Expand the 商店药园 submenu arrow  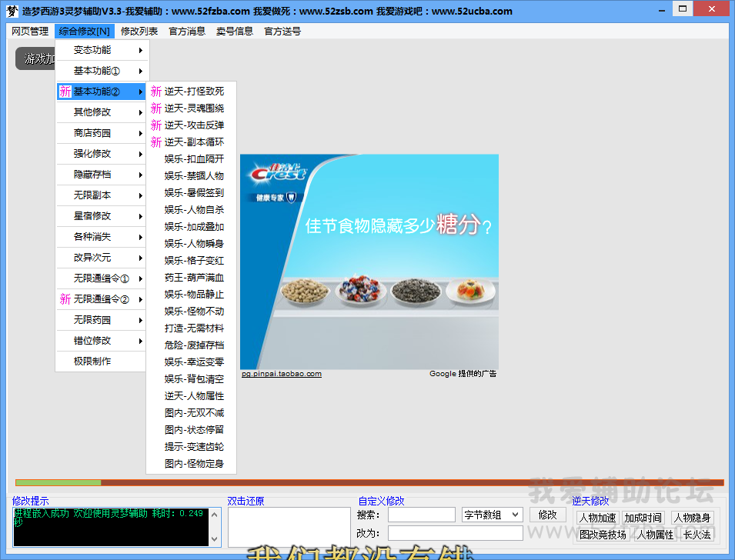(140, 133)
